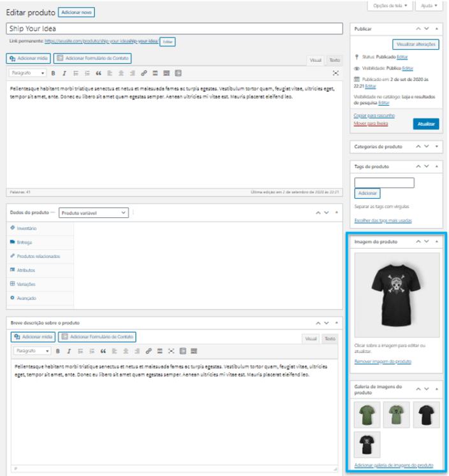
Task: Insert link in short description editor
Action: (148, 351)
